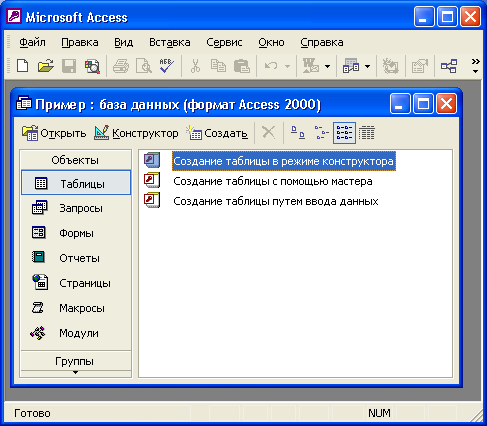Click the Analyze toolbar icon

point(351,66)
